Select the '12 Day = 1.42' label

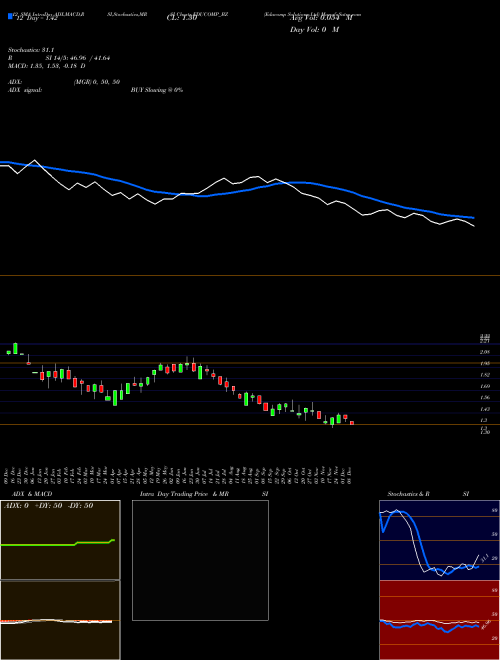(x=35, y=18)
